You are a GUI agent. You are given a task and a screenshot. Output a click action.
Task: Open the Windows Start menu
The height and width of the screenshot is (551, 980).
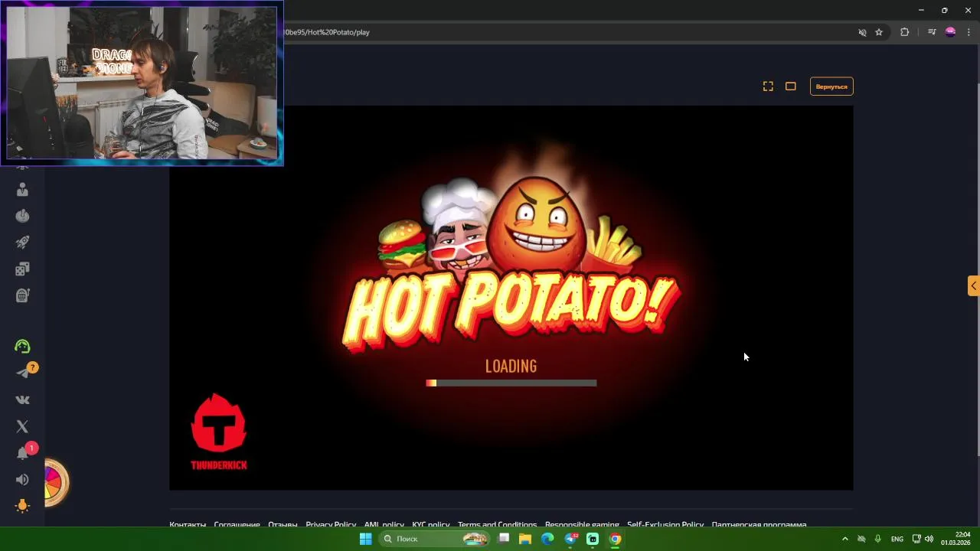coord(365,539)
